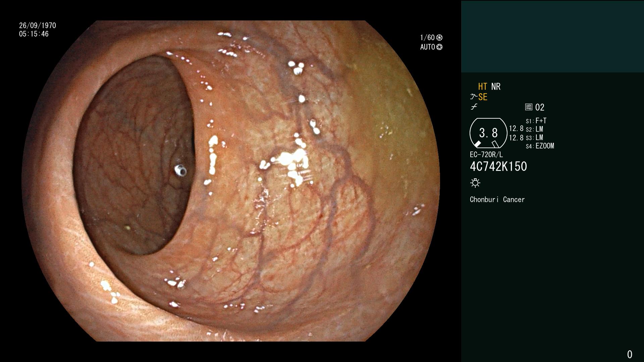Click the scope diameter 3.8 indicator
The height and width of the screenshot is (362, 644).
(x=488, y=133)
